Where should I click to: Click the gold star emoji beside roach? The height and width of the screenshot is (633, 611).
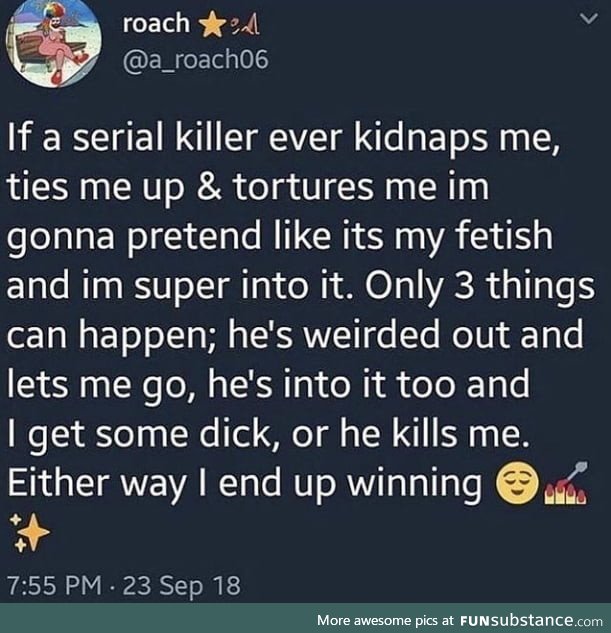(x=213, y=25)
